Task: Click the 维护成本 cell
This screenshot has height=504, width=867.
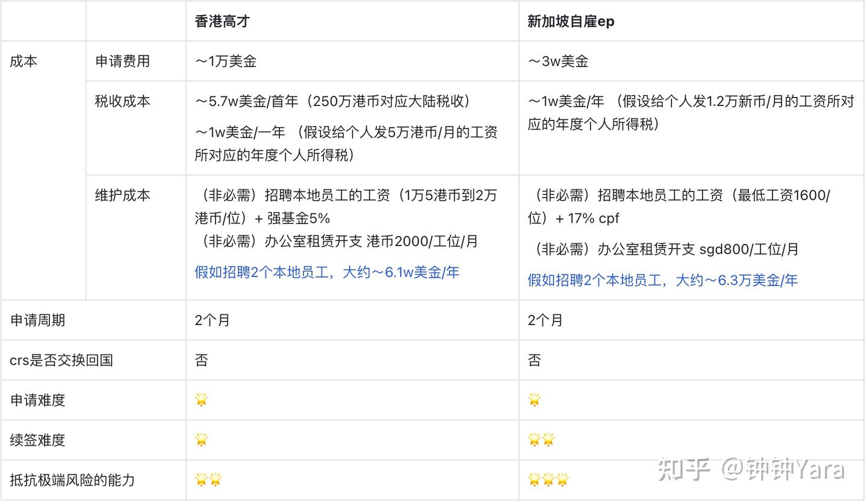Action: [122, 195]
